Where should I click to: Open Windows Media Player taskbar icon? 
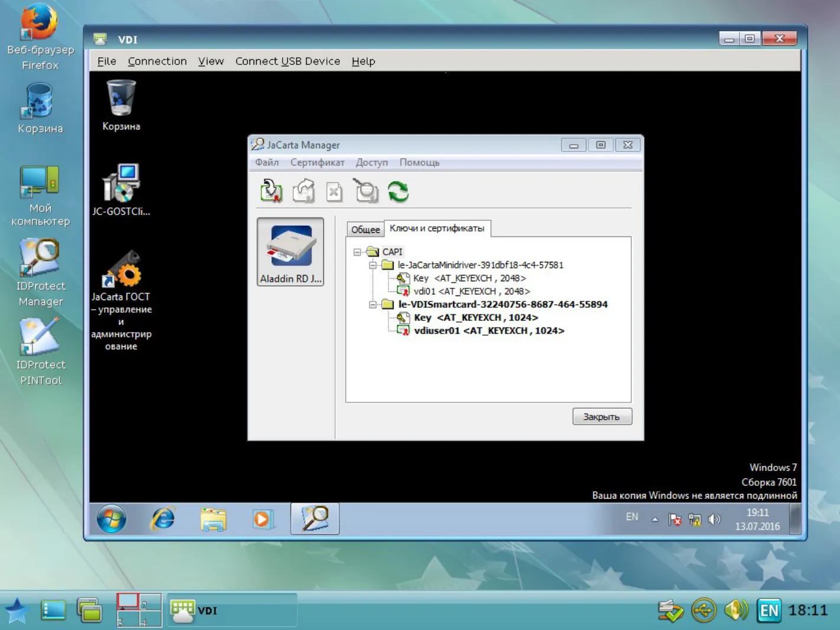(x=262, y=519)
